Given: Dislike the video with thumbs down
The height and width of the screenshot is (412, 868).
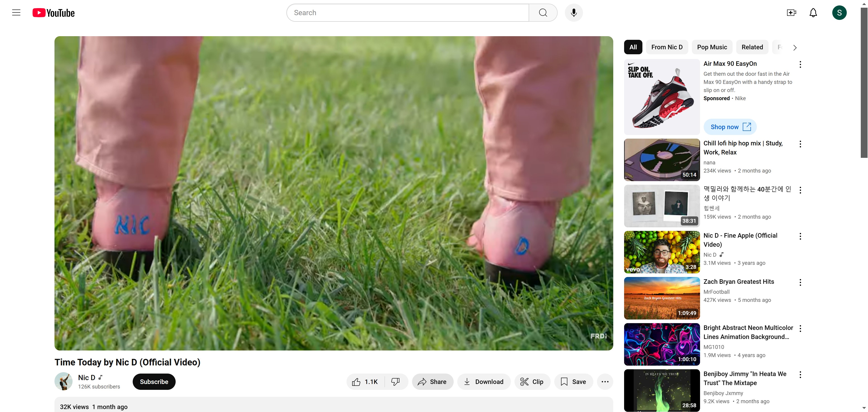Looking at the screenshot, I should 396,382.
